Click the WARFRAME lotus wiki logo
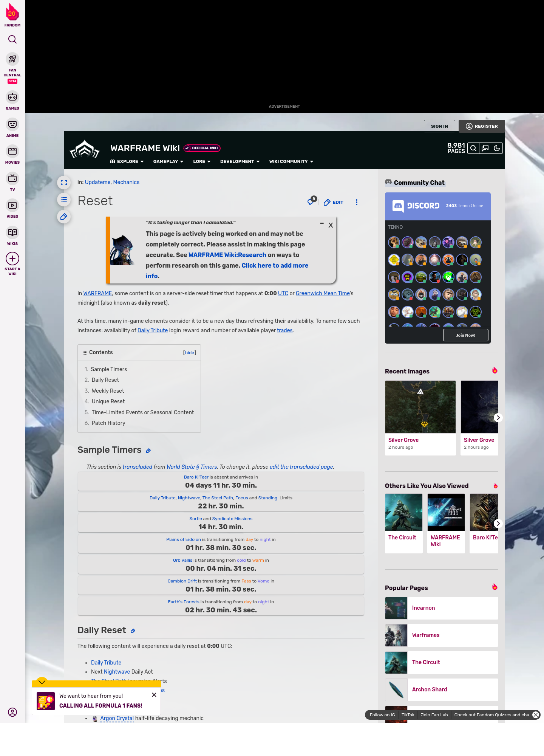The height and width of the screenshot is (756, 544). pyautogui.click(x=85, y=150)
